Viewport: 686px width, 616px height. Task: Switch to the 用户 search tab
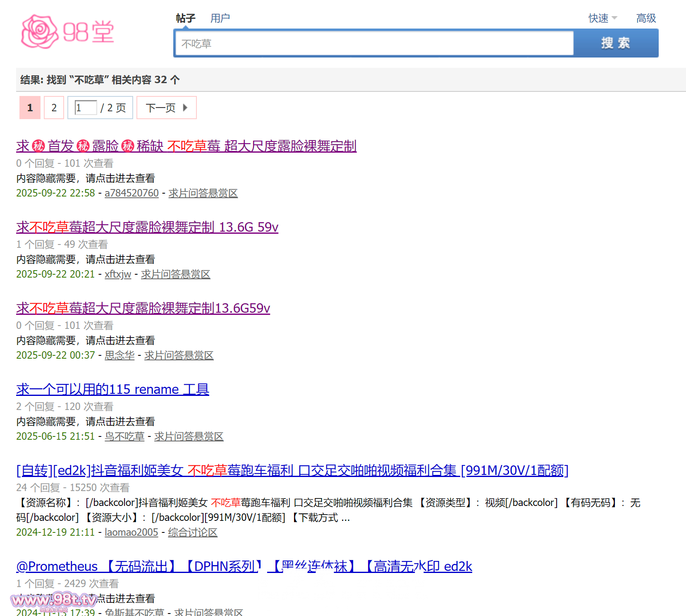220,18
